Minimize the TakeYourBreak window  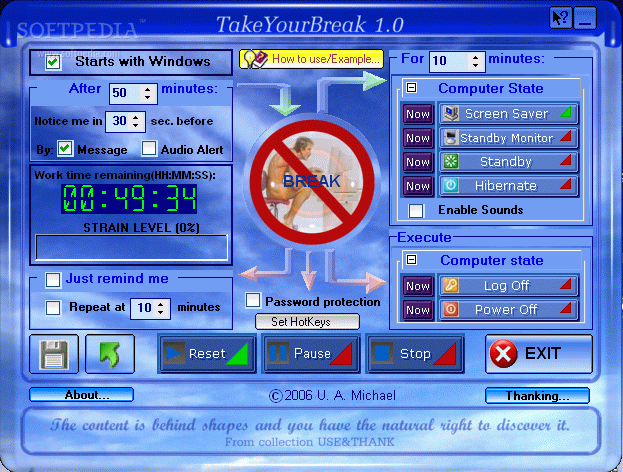[585, 18]
